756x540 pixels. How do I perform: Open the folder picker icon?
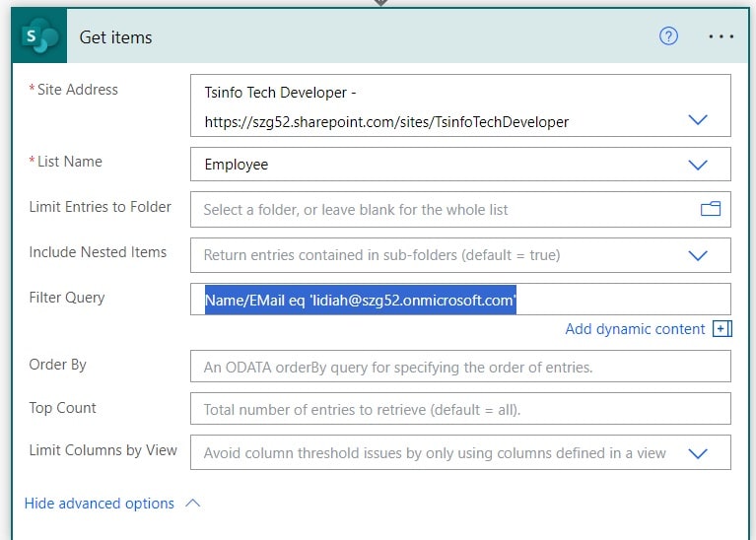pyautogui.click(x=711, y=209)
